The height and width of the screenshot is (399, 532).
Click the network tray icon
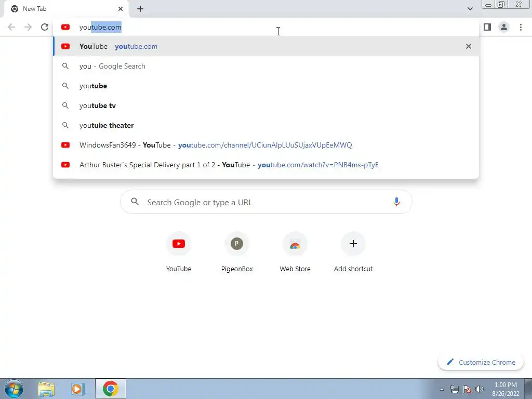pos(454,389)
